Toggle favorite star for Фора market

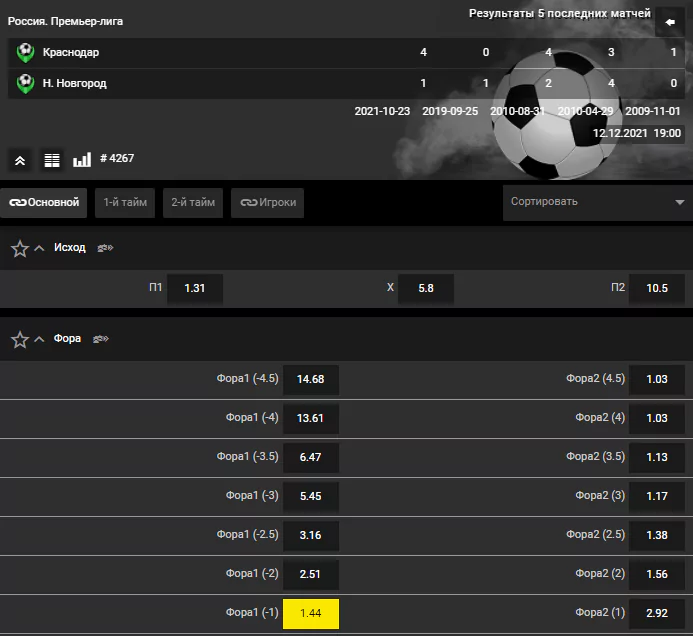click(x=20, y=339)
